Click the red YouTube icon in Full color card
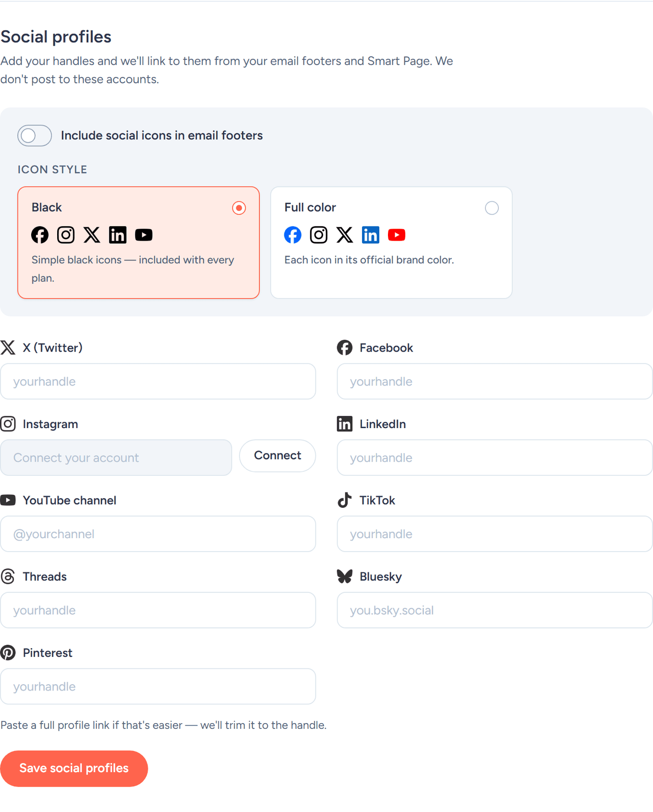The width and height of the screenshot is (653, 812). pyautogui.click(x=397, y=235)
